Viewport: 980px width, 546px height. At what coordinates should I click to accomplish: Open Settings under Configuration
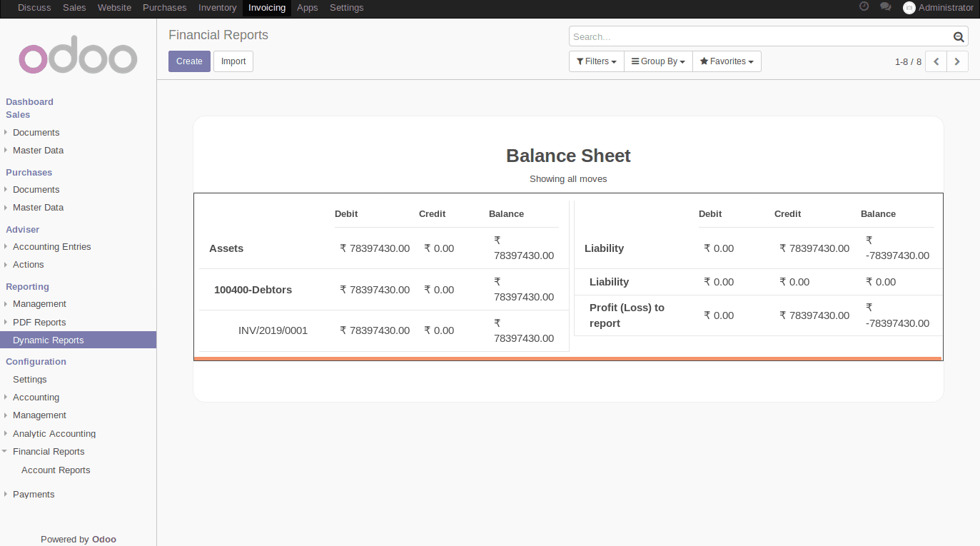coord(29,380)
